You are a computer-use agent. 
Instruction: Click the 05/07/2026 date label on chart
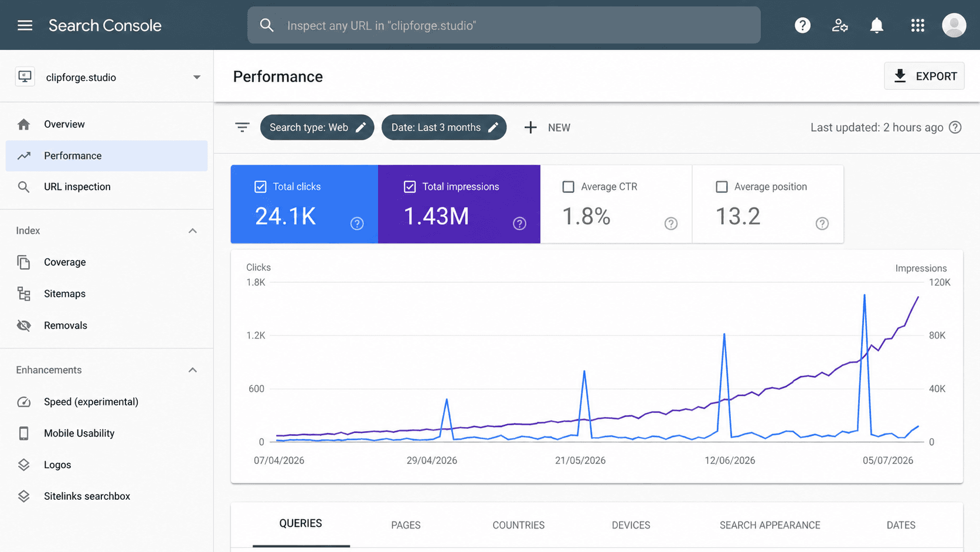click(x=888, y=460)
